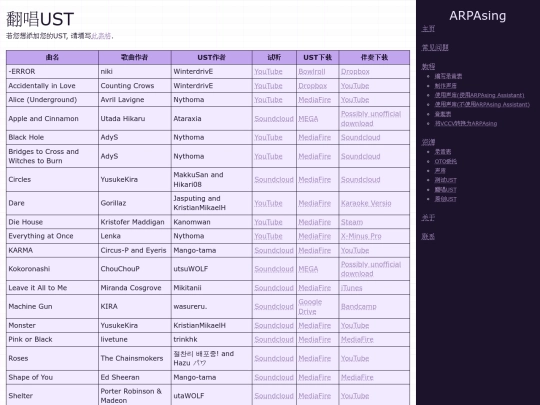Select the 'Kokoronashi' song cell
Image resolution: width=540 pixels, height=405 pixels.
(52, 269)
